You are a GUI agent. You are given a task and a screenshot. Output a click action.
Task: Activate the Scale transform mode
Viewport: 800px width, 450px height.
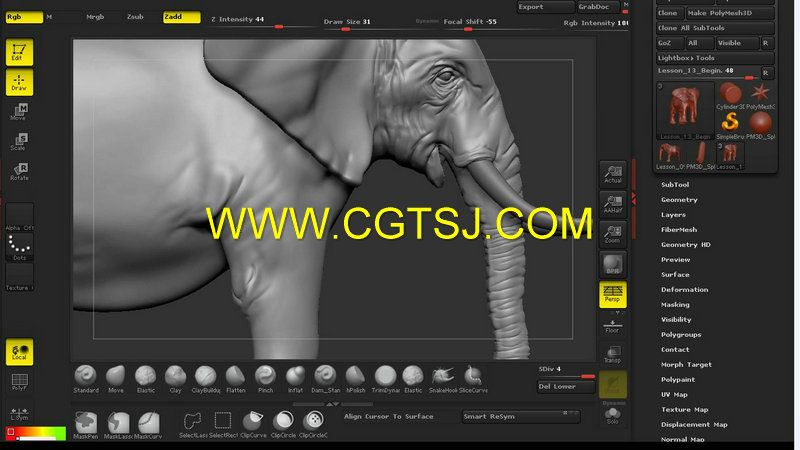pos(19,141)
